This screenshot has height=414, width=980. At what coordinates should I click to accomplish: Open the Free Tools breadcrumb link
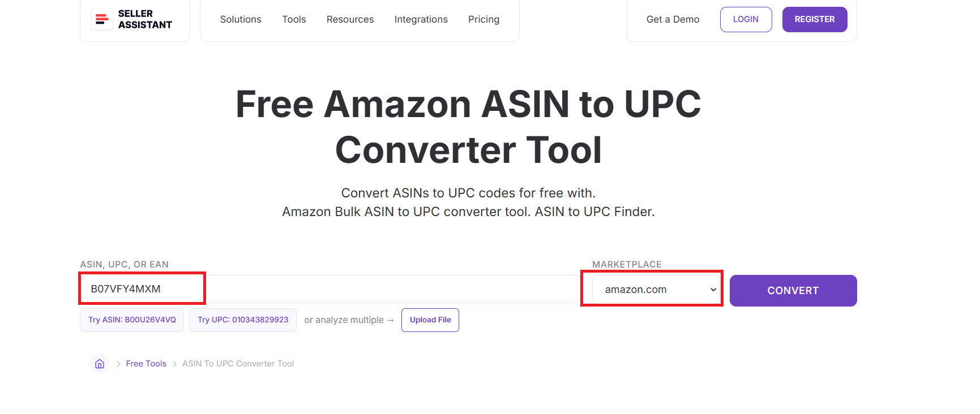pos(145,364)
